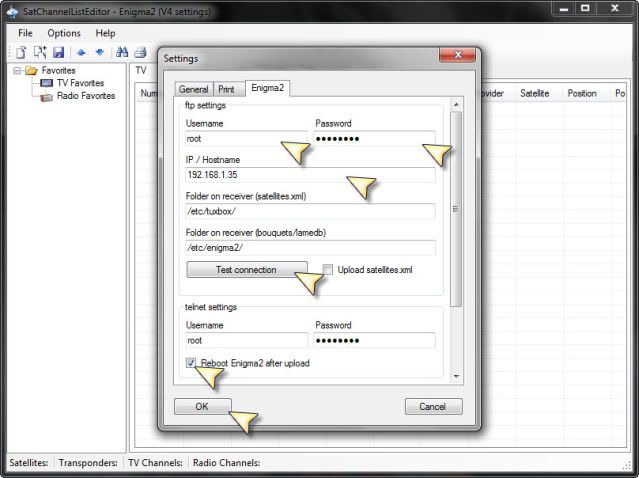Click the ftp Username field containing root
The width and height of the screenshot is (639, 478).
(x=246, y=139)
